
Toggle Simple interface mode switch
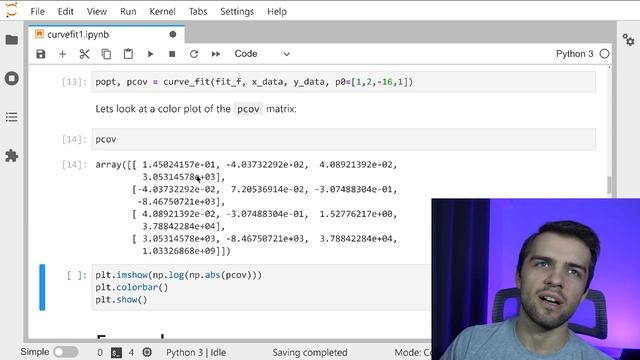65,352
